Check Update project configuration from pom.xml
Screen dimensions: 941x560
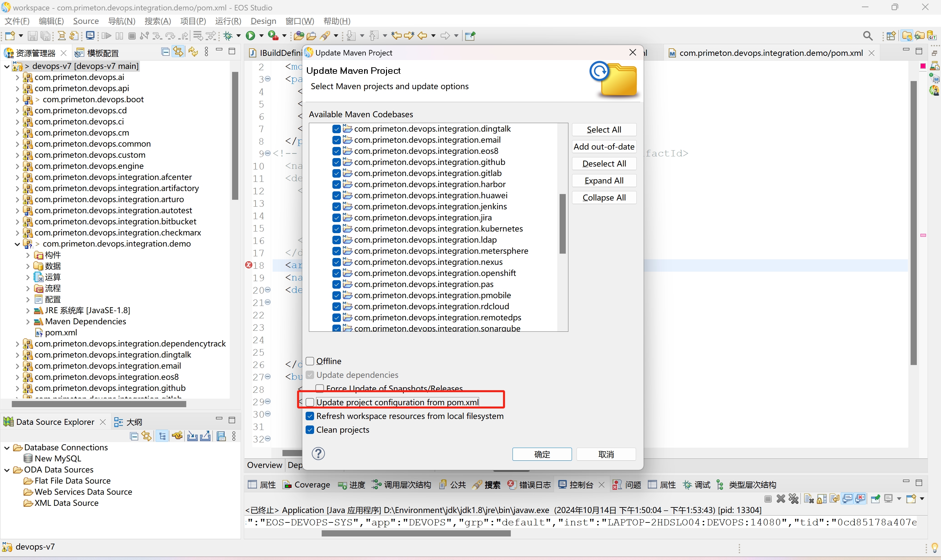coord(310,402)
